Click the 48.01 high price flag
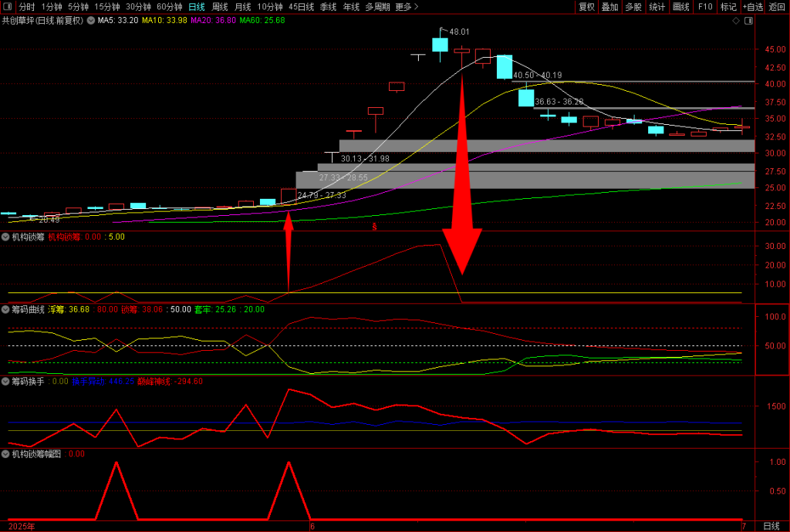This screenshot has height=532, width=790. pos(458,32)
